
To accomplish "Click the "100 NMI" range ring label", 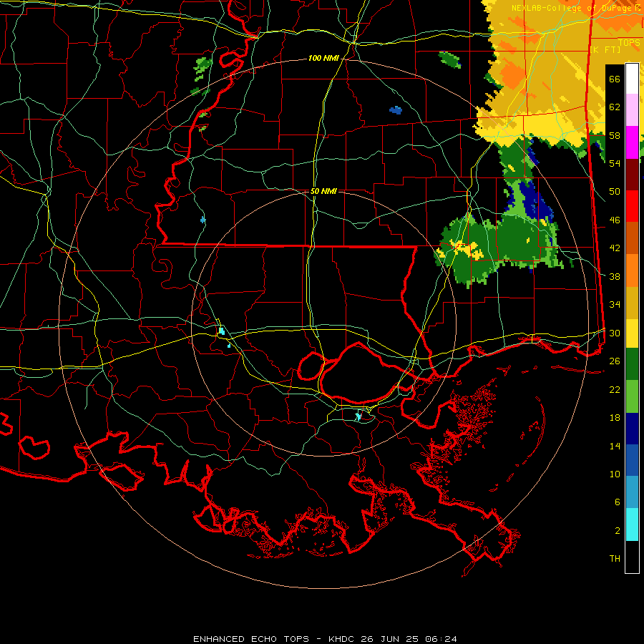I will (x=323, y=59).
